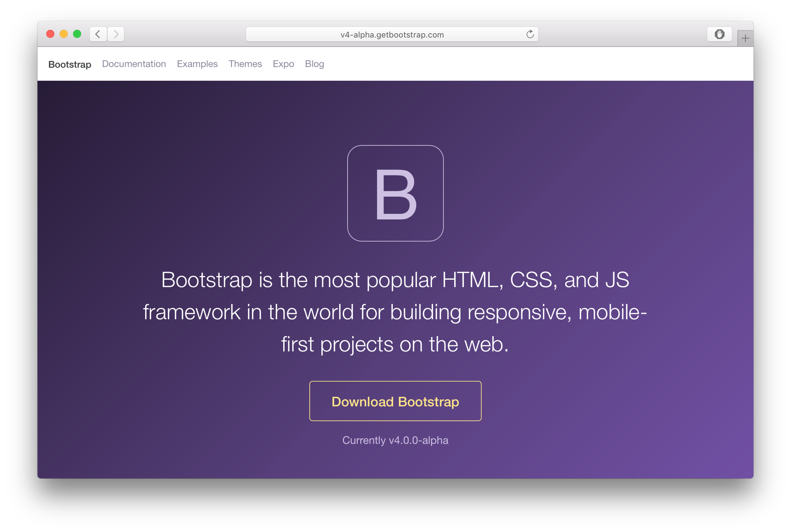The height and width of the screenshot is (532, 791).
Task: Select the Examples menu item
Action: point(197,64)
